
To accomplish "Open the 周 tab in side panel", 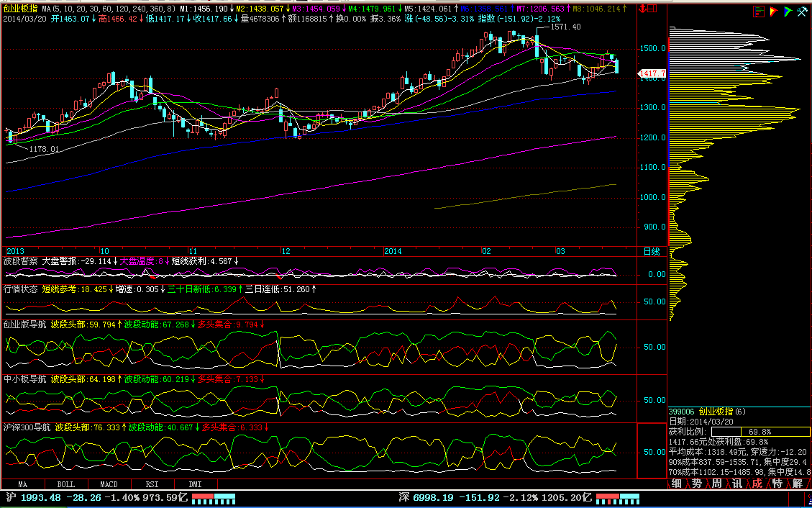I will (x=717, y=484).
